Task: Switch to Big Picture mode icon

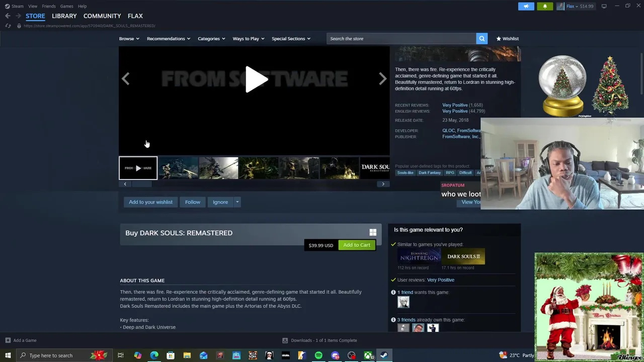Action: [x=604, y=6]
